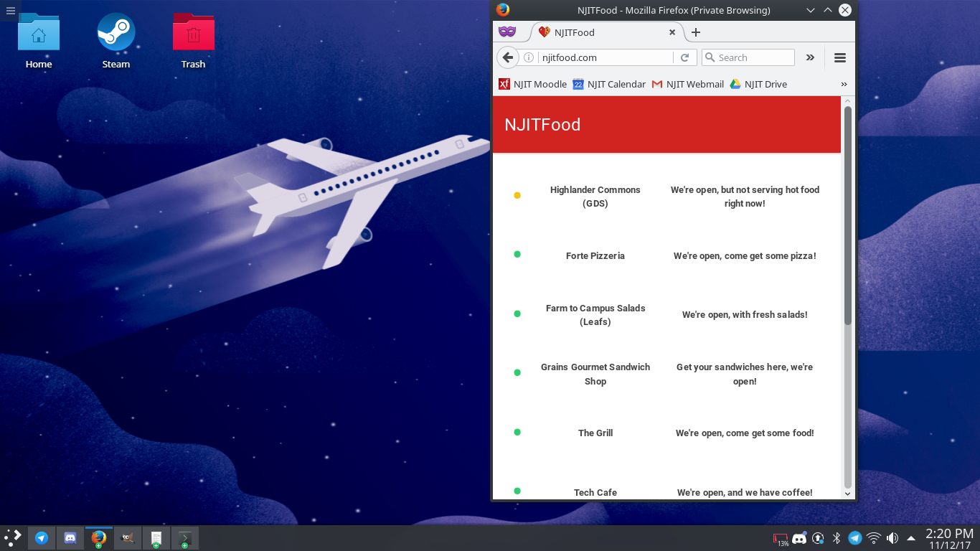Expand hidden system tray icons
Screen dimensions: 980x551
pos(911,538)
